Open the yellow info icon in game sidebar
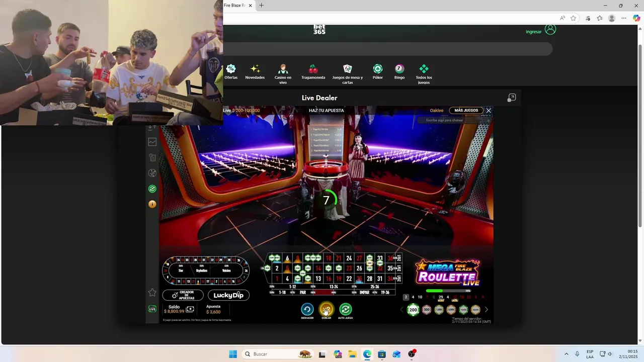 (x=152, y=204)
